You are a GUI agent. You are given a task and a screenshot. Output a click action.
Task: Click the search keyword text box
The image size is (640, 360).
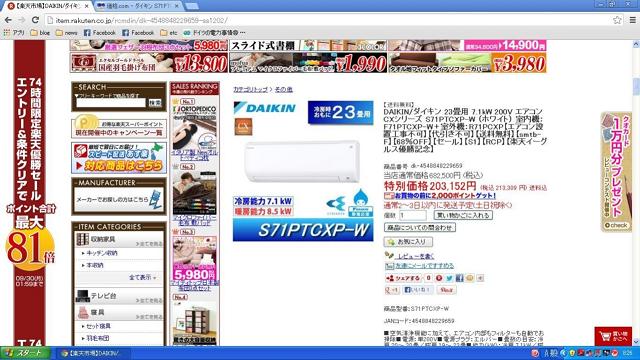click(111, 103)
